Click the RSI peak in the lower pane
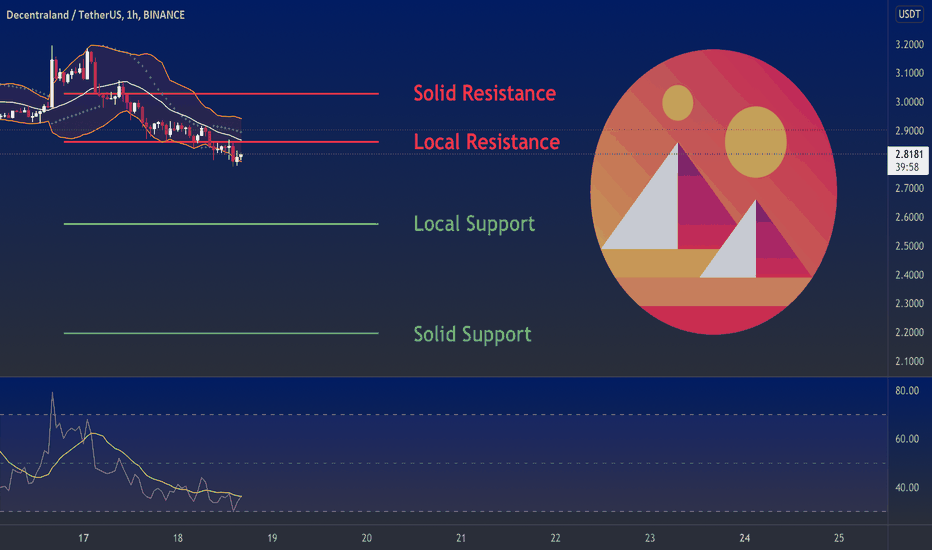This screenshot has height=550, width=932. click(52, 394)
